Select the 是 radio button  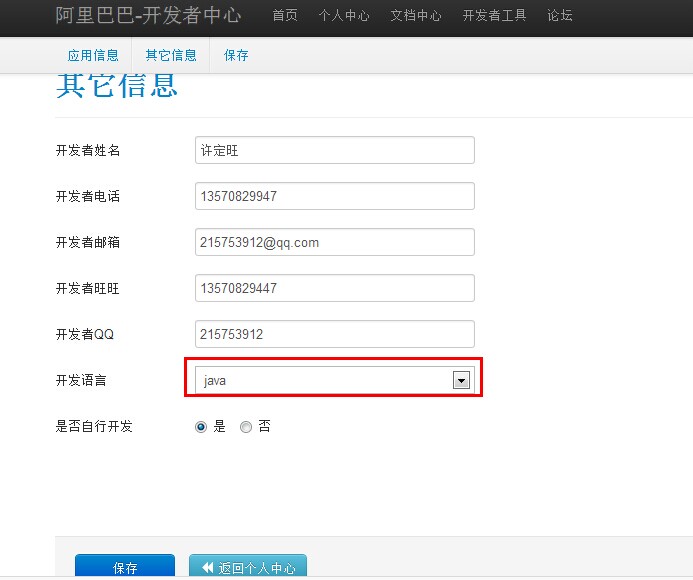coord(201,426)
